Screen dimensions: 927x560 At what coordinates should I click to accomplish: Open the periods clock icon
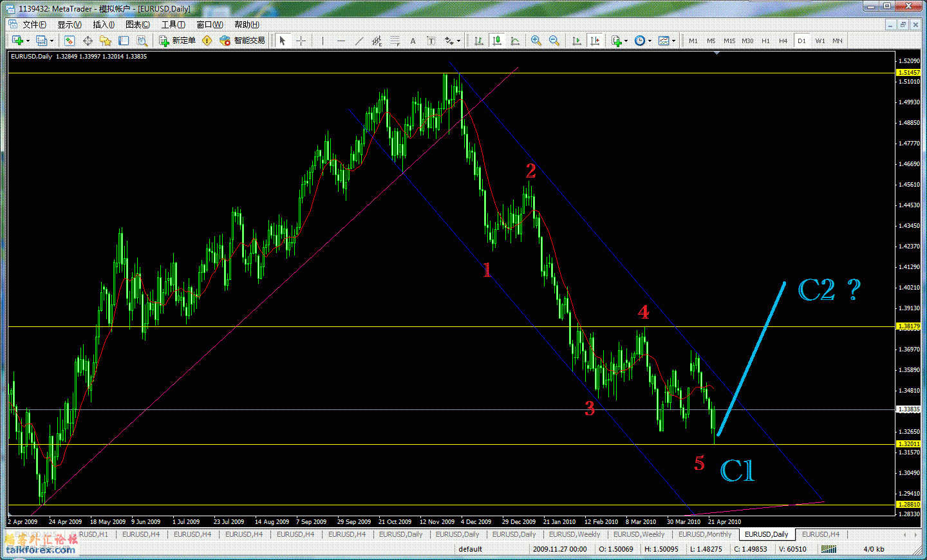point(639,41)
